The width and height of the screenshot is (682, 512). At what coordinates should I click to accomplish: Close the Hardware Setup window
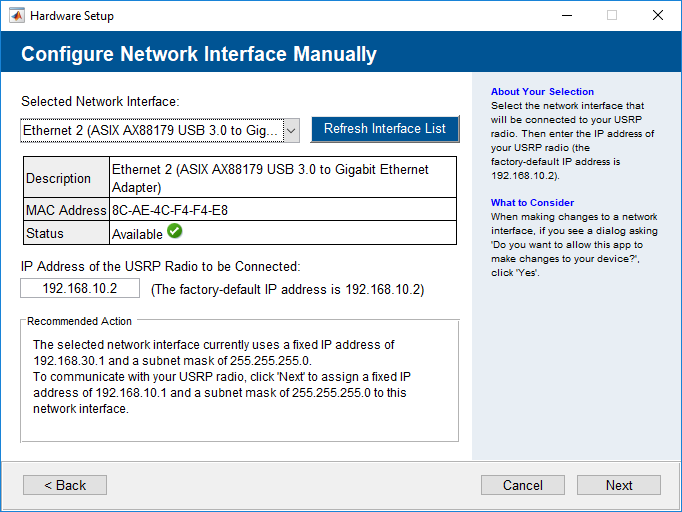pyautogui.click(x=657, y=16)
